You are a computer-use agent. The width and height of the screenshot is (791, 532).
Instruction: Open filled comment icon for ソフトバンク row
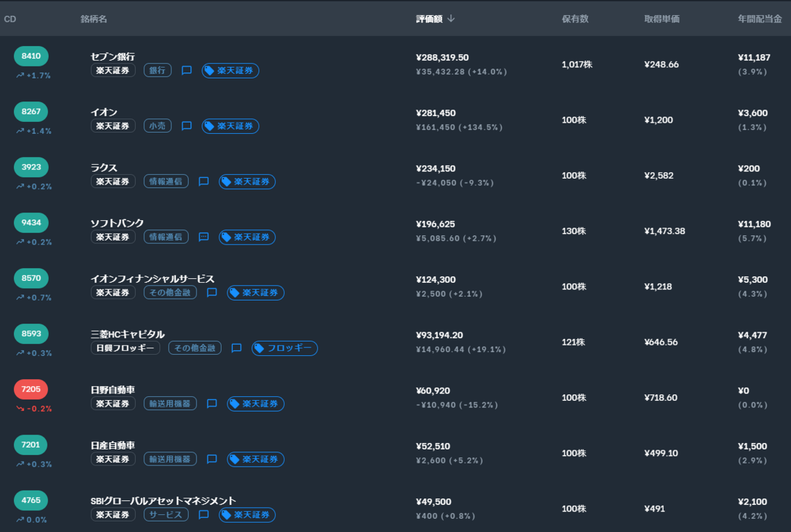204,237
